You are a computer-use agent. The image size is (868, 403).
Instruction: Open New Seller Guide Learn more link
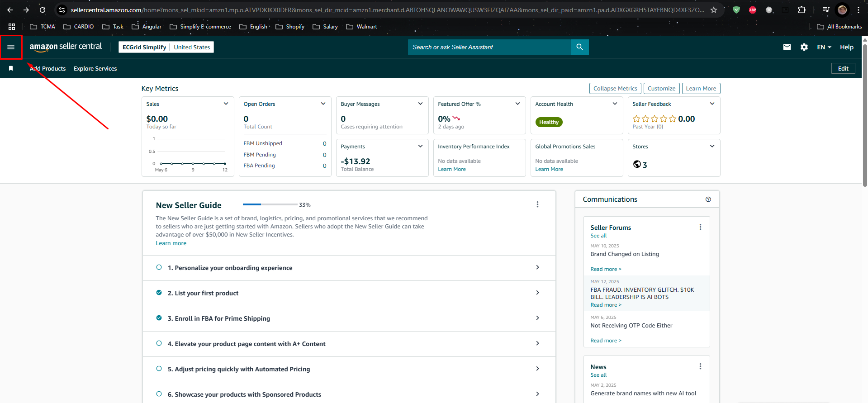171,243
